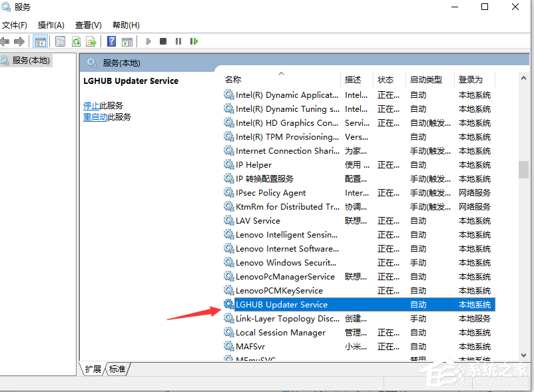Click the 重启动 link to restart service
This screenshot has height=392, width=534.
[95, 117]
